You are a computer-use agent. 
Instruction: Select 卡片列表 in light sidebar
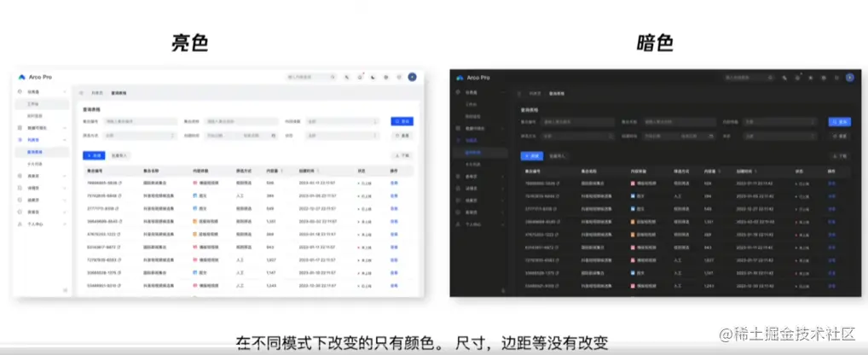pyautogui.click(x=34, y=164)
